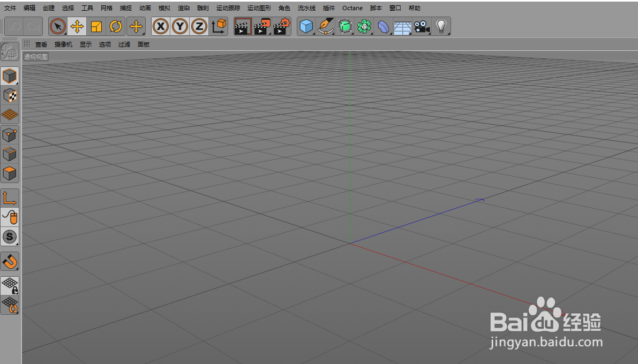Image resolution: width=638 pixels, height=364 pixels.
Task: Open the 流水线 menu
Action: [x=307, y=8]
